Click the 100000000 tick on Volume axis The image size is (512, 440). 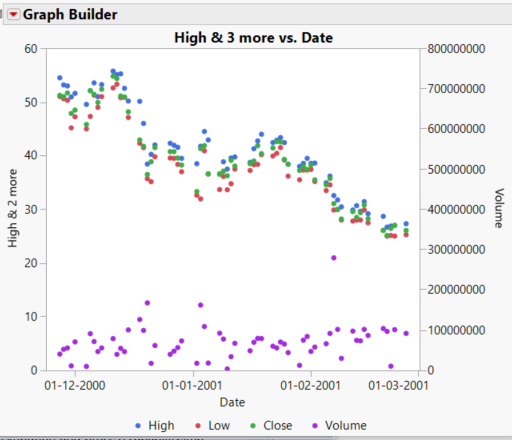[456, 330]
